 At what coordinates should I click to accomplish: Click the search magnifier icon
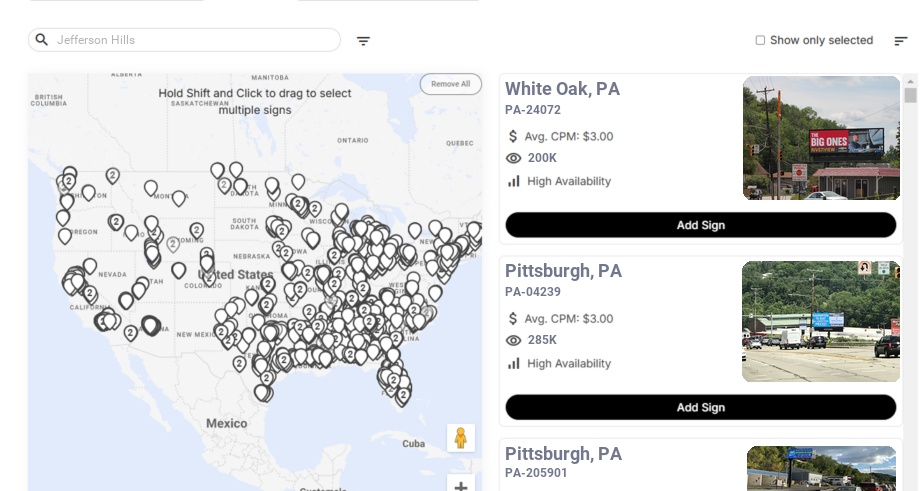click(42, 40)
